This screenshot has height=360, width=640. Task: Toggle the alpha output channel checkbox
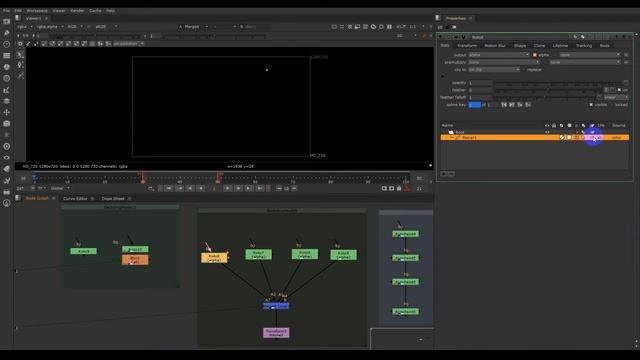pyautogui.click(x=535, y=55)
